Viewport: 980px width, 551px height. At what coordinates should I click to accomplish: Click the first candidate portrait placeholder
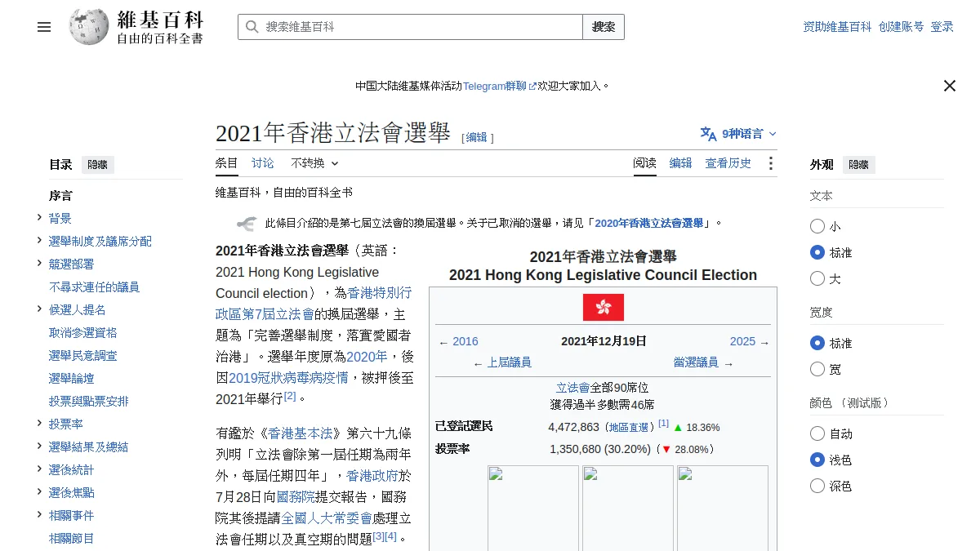(533, 508)
